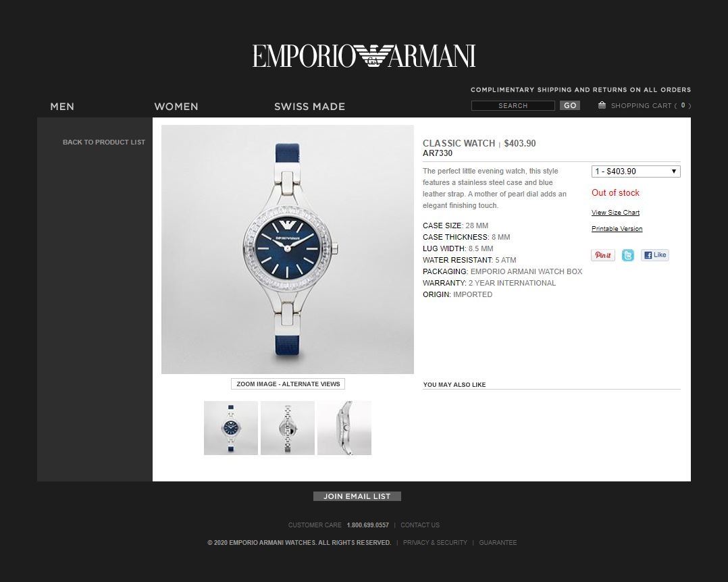Open the shopping cart icon

pos(602,105)
